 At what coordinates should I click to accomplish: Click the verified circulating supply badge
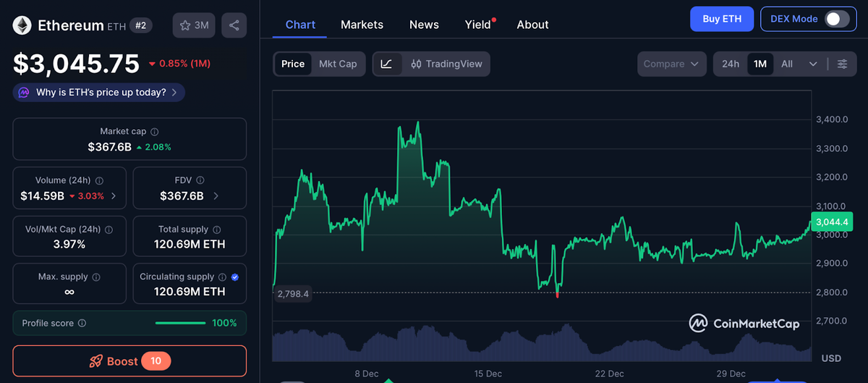[235, 277]
